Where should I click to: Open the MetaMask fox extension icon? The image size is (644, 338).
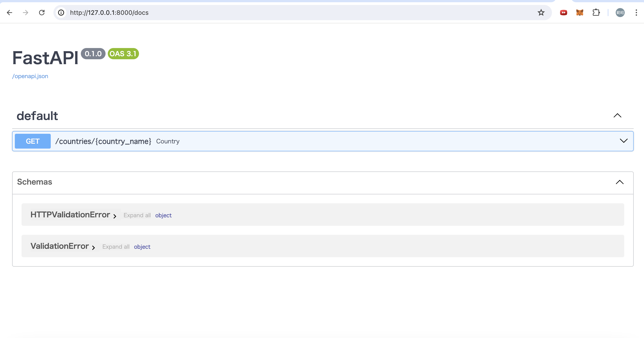click(x=580, y=13)
